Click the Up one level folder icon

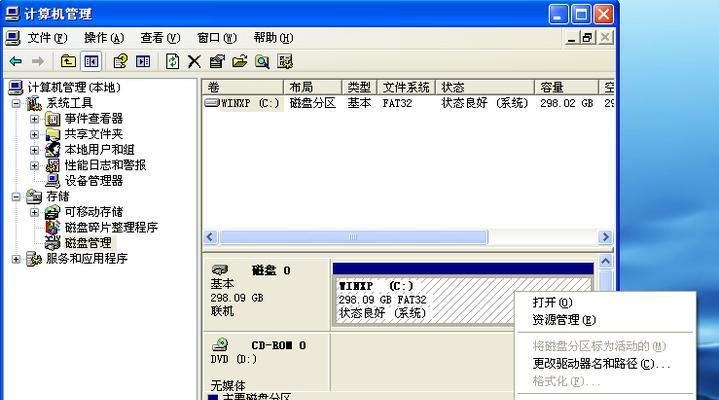point(68,61)
